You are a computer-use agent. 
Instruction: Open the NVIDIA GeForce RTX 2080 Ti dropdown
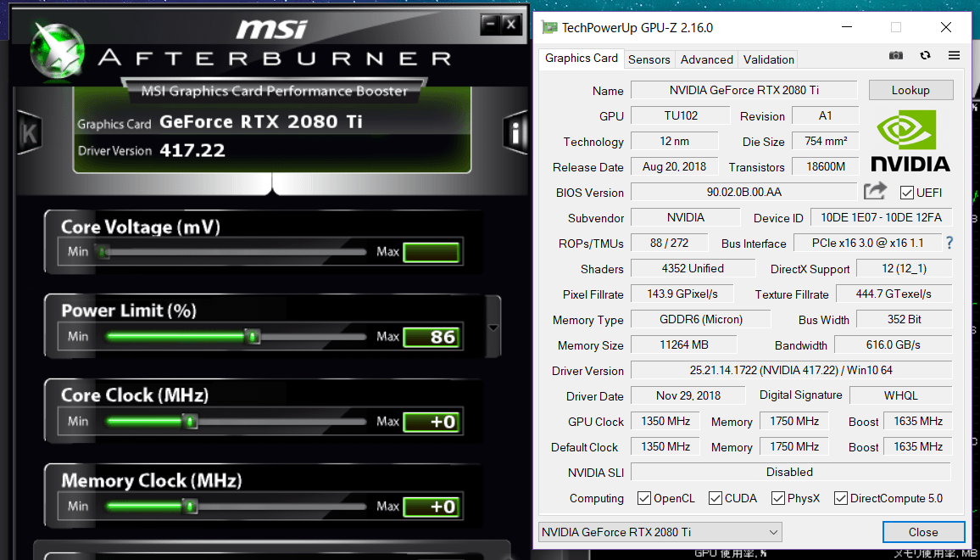point(660,532)
